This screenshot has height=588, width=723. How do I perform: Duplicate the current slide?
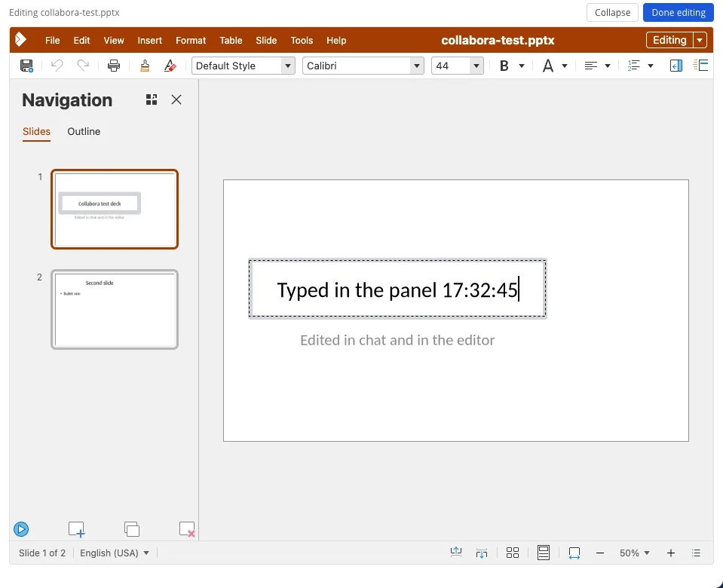tap(132, 529)
